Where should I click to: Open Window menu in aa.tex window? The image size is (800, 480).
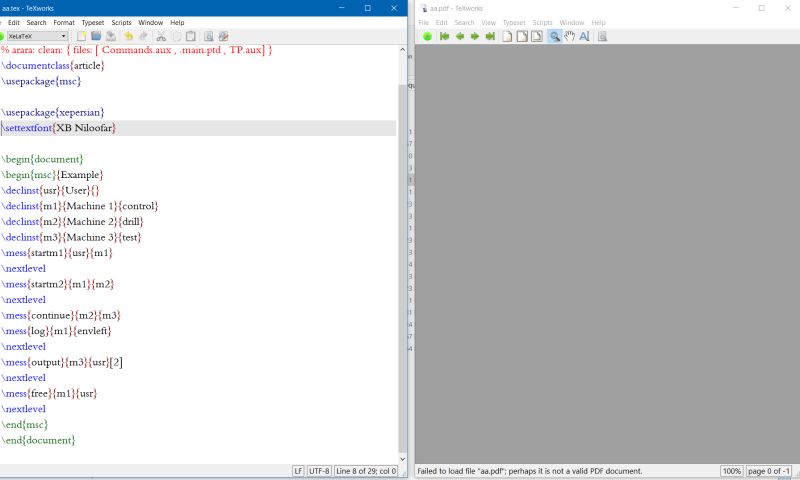tap(151, 22)
